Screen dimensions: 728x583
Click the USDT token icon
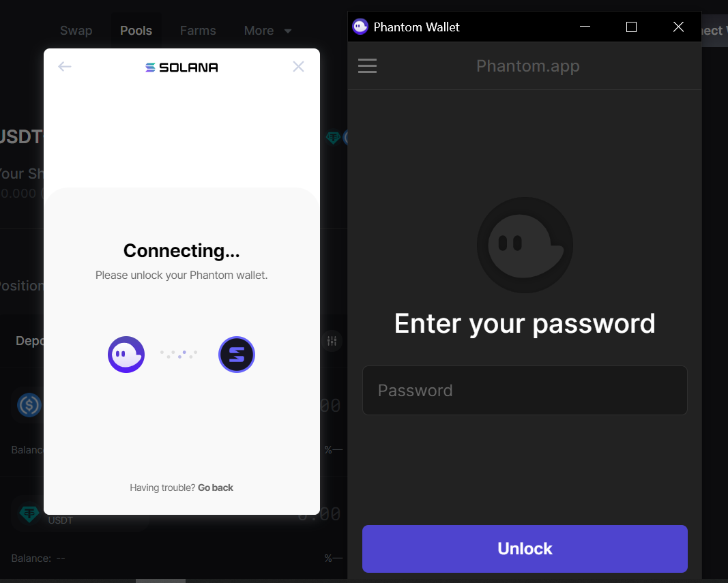pyautogui.click(x=29, y=513)
